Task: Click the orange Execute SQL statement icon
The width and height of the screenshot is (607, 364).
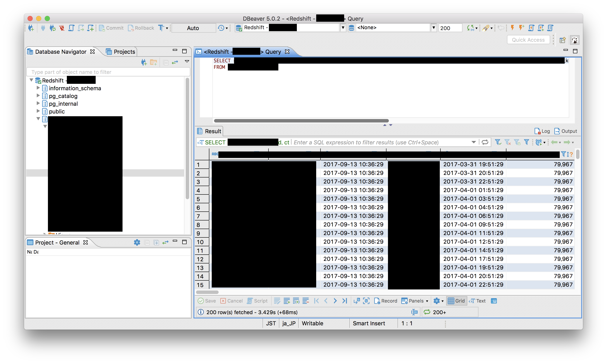Action: [x=512, y=28]
